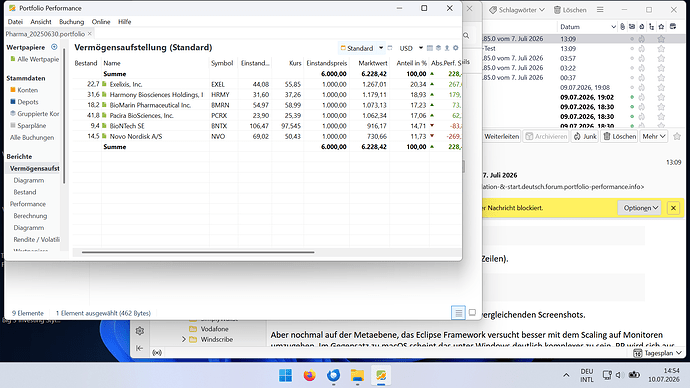Click the table view icon right of USD
Image resolution: width=690 pixels, height=388 pixels.
pos(430,48)
